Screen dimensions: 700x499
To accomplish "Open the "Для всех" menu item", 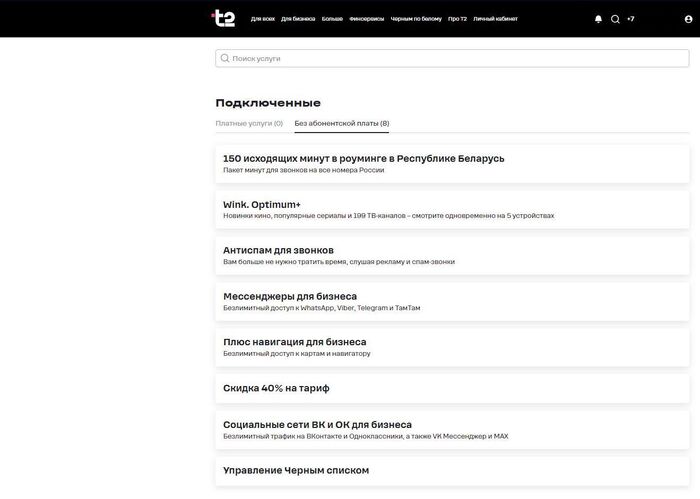I will (x=263, y=19).
